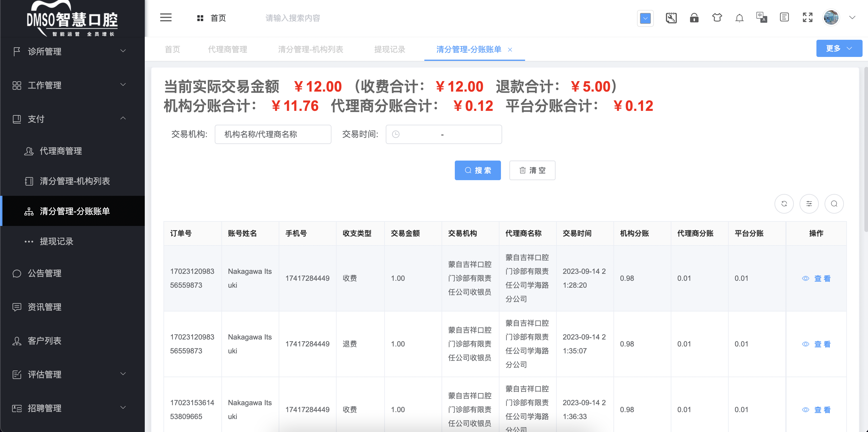
Task: Click the 清空 clear button
Action: click(x=532, y=170)
